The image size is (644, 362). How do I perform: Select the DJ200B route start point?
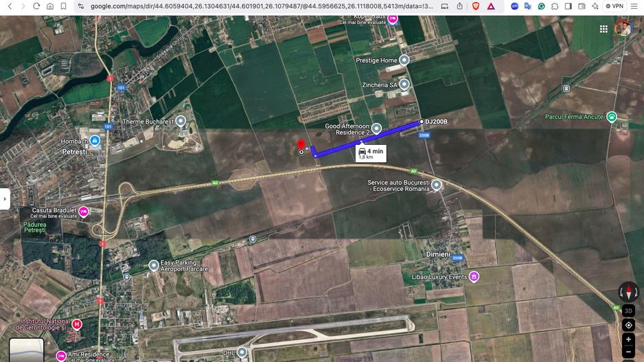pyautogui.click(x=422, y=122)
